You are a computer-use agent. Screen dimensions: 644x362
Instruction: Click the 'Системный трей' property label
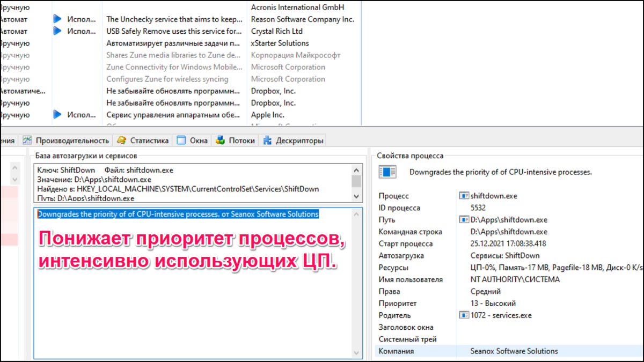[x=408, y=339]
